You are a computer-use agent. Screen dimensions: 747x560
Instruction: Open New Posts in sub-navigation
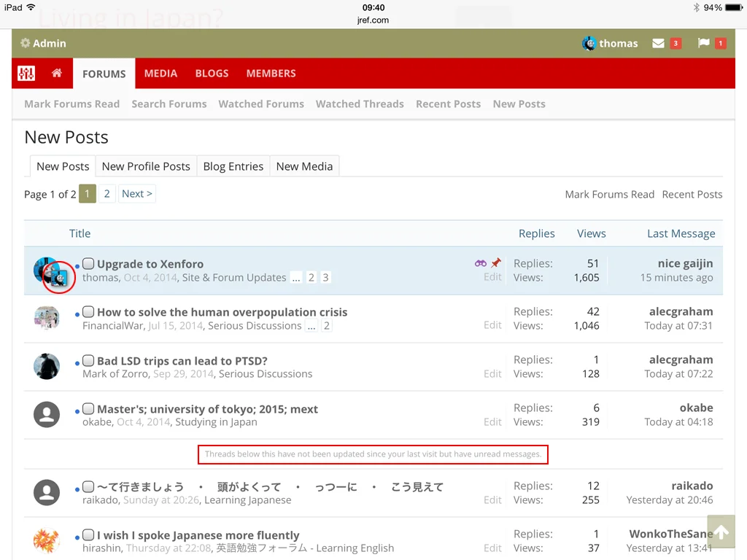(519, 104)
